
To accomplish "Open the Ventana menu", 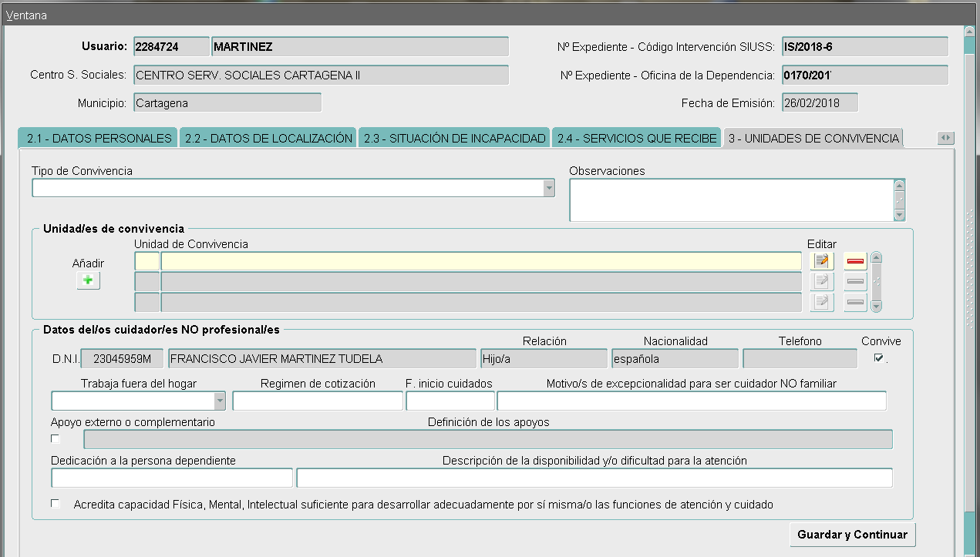I will point(26,15).
